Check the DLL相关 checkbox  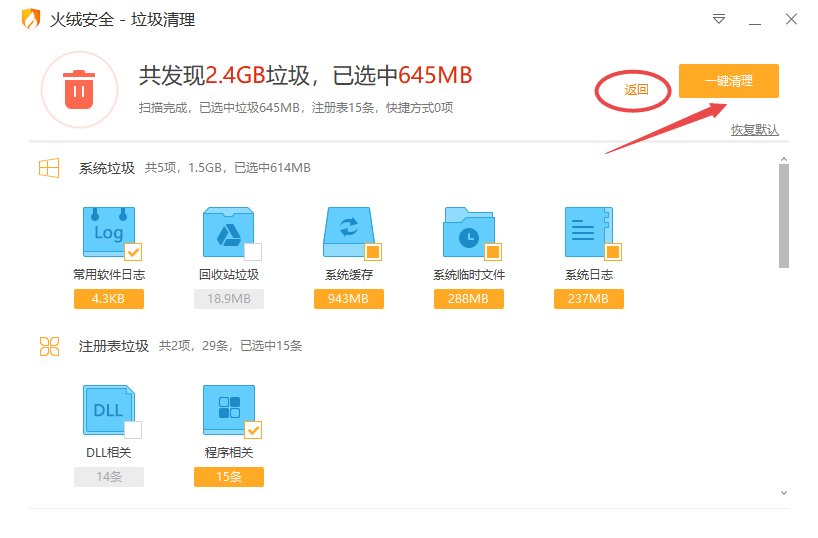pos(133,430)
